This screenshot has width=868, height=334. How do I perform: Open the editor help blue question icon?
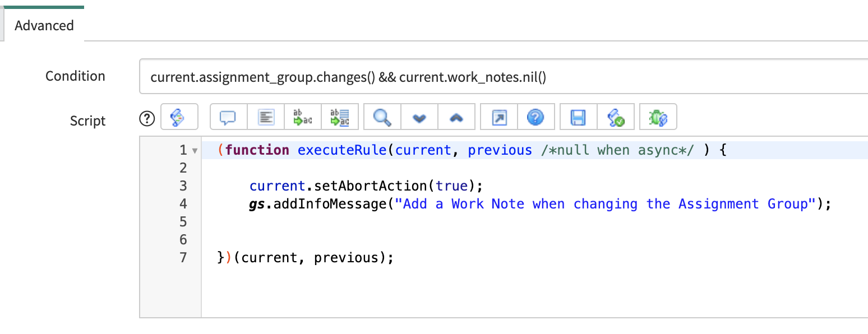[x=535, y=118]
